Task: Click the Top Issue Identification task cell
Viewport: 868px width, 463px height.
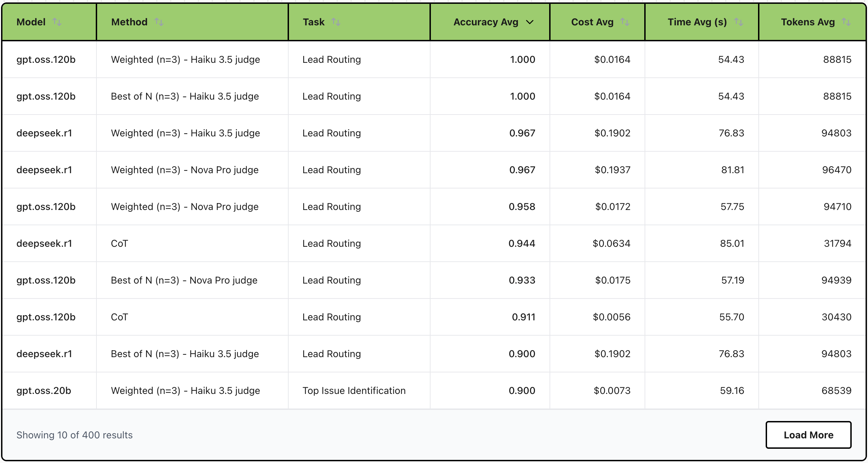Action: pyautogui.click(x=354, y=391)
